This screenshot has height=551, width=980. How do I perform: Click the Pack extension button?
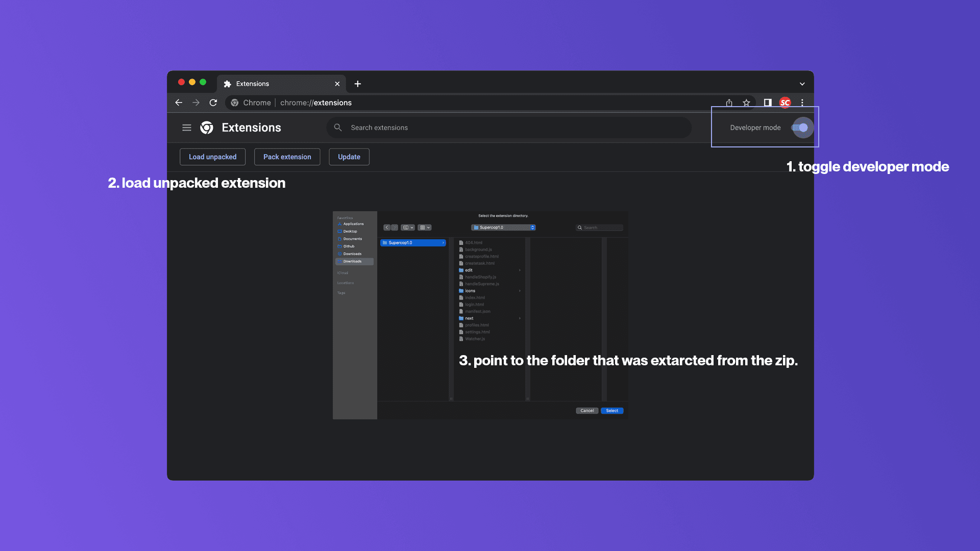(x=287, y=156)
